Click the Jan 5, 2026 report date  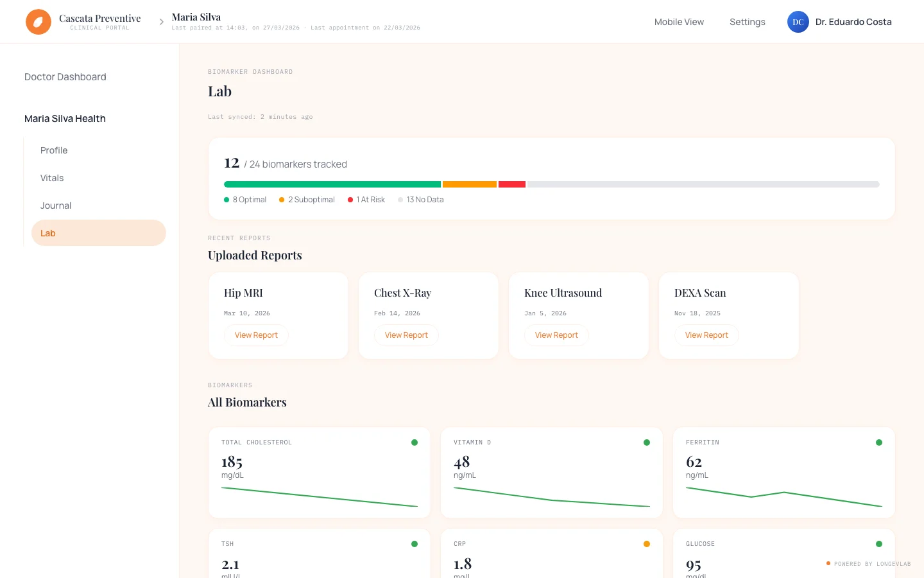pyautogui.click(x=545, y=313)
